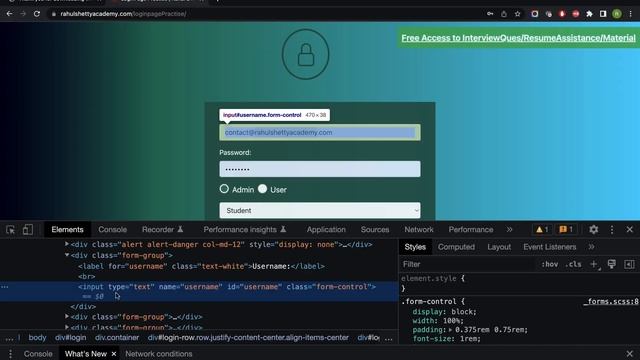Image resolution: width=640 pixels, height=360 pixels.
Task: Expand the padding shorthand triangle
Action: point(450,330)
